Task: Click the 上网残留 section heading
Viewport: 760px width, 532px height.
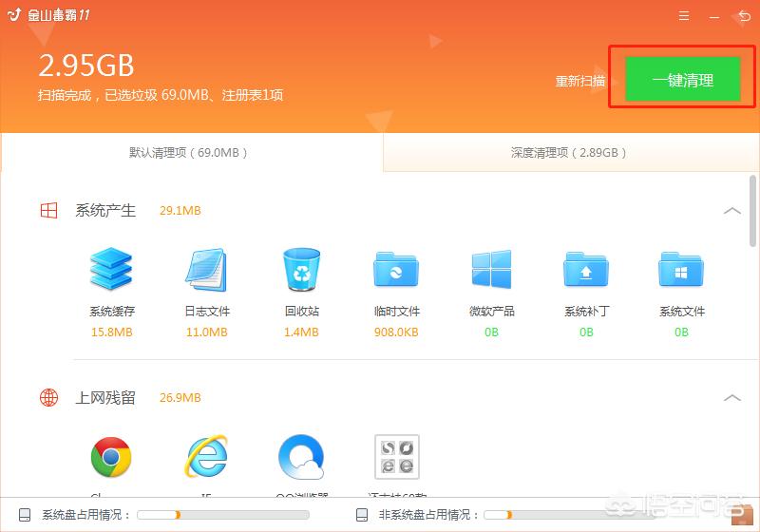Action: click(105, 398)
